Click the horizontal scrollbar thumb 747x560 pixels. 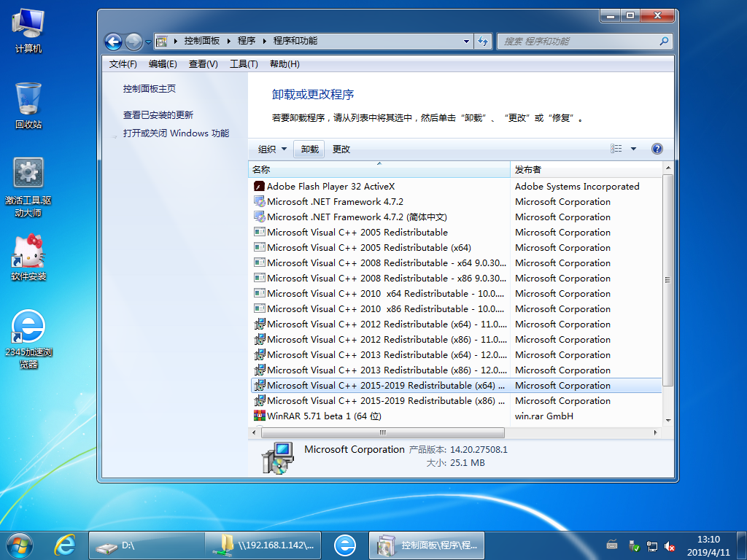(382, 432)
